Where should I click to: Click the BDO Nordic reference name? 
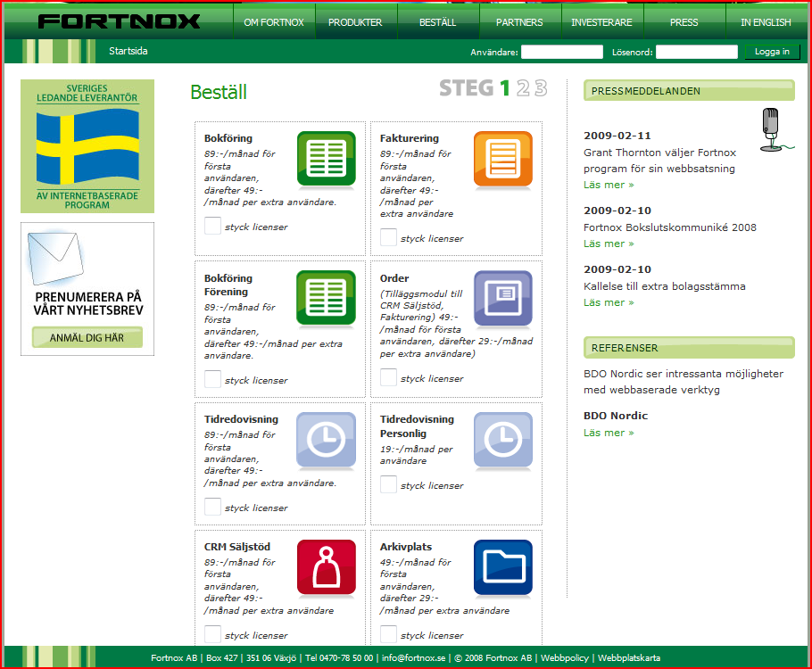pyautogui.click(x=616, y=416)
